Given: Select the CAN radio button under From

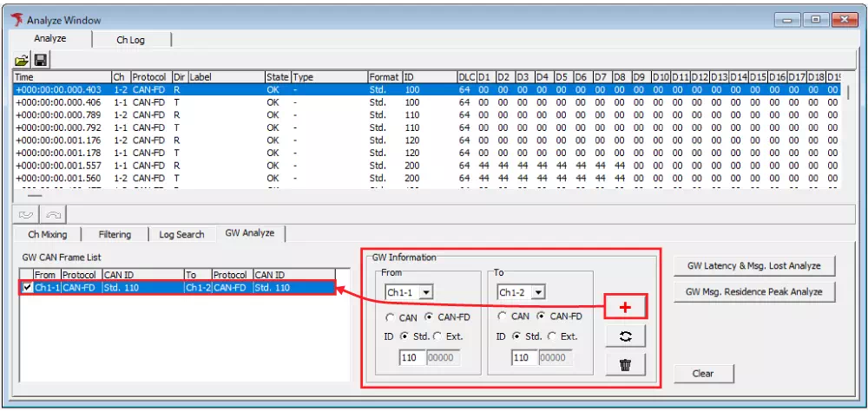Looking at the screenshot, I should tap(391, 316).
